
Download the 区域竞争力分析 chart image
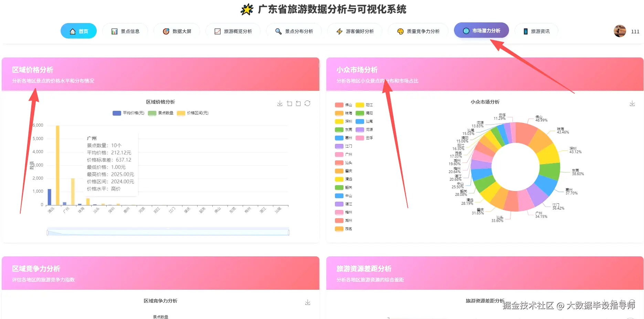coord(307,302)
